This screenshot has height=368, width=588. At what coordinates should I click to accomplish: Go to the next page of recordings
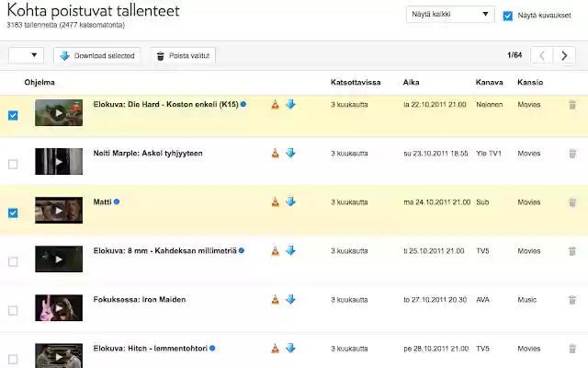pos(564,55)
